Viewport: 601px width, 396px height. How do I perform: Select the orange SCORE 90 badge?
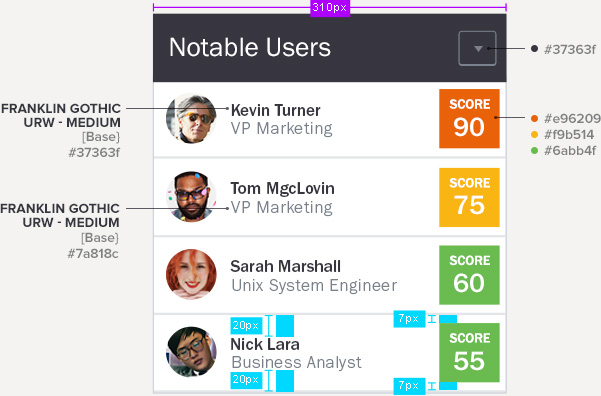click(469, 118)
